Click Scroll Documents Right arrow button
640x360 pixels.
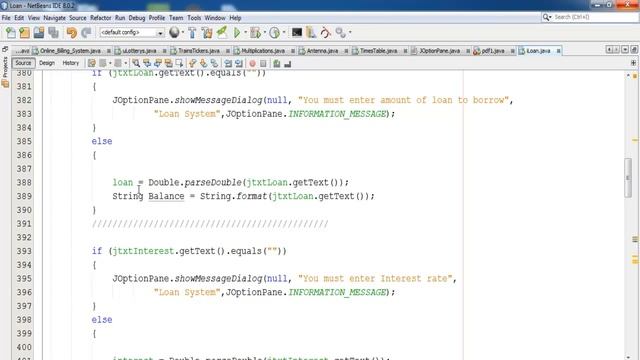[x=617, y=49]
